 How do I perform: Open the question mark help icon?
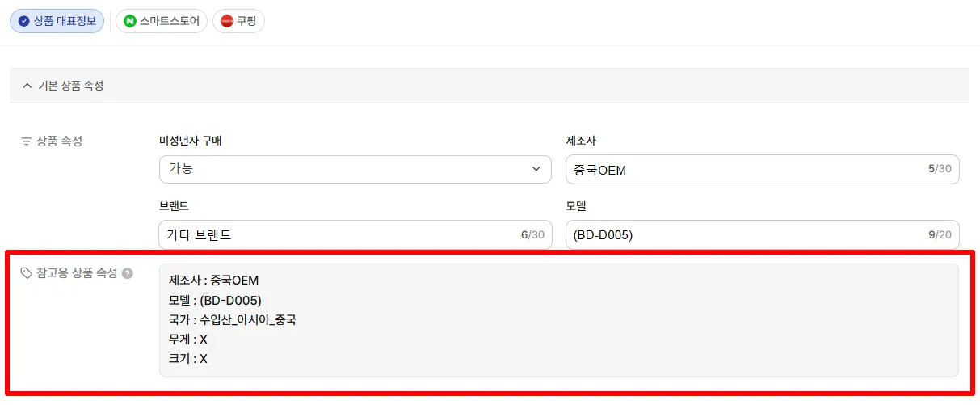(127, 273)
